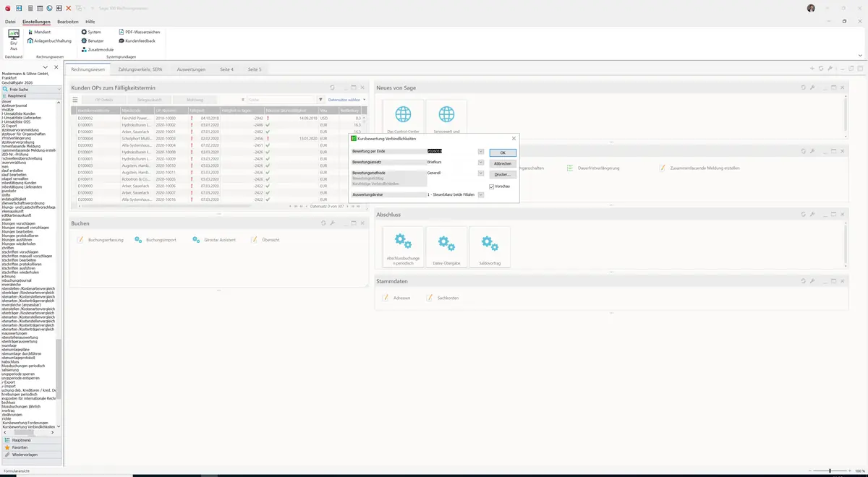The image size is (868, 477).
Task: Confirm the Kursbewertung dialog with OK
Action: pyautogui.click(x=503, y=152)
